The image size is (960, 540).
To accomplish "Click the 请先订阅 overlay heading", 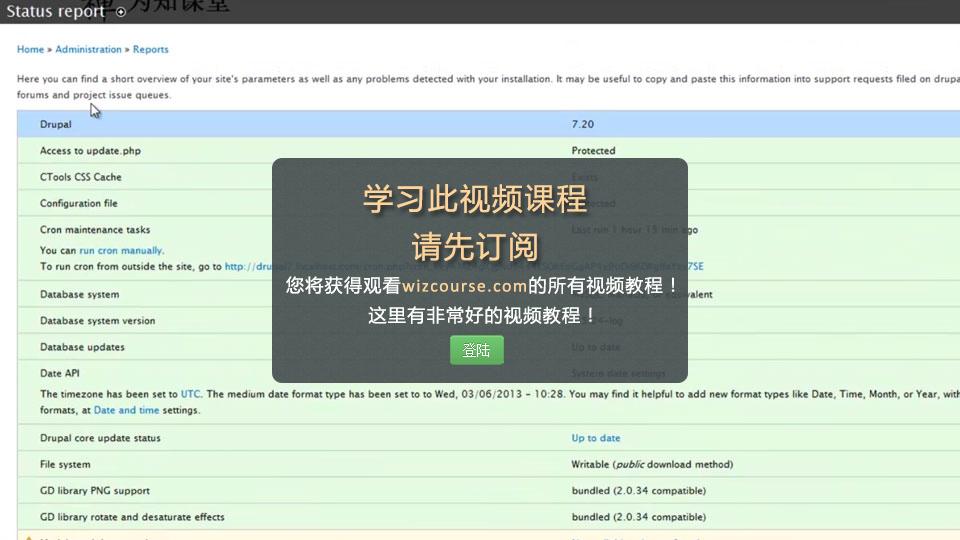I will [475, 247].
